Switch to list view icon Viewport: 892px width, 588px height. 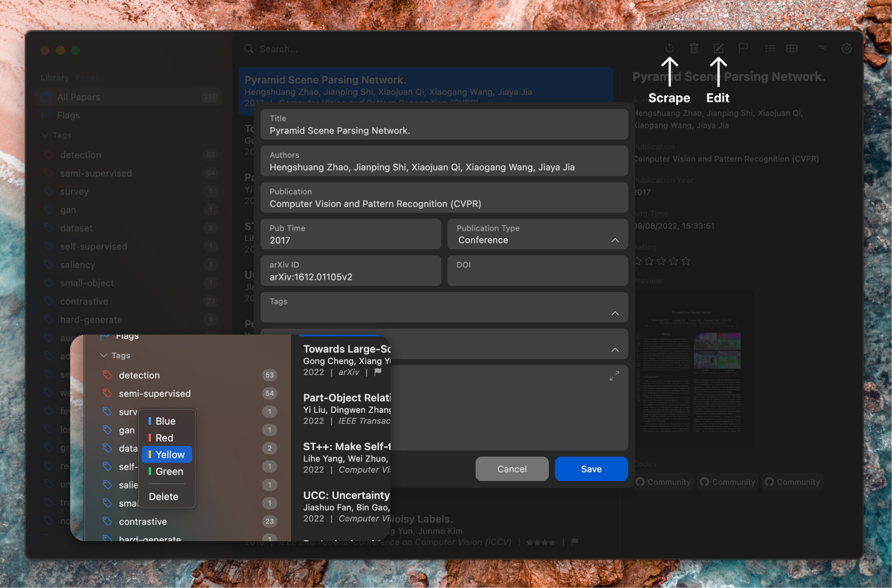coord(770,48)
